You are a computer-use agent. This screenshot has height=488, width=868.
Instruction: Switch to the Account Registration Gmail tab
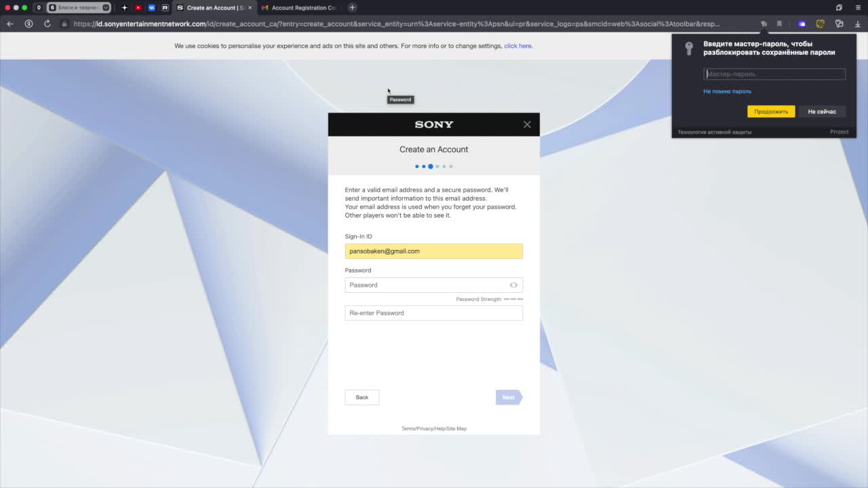(x=300, y=7)
